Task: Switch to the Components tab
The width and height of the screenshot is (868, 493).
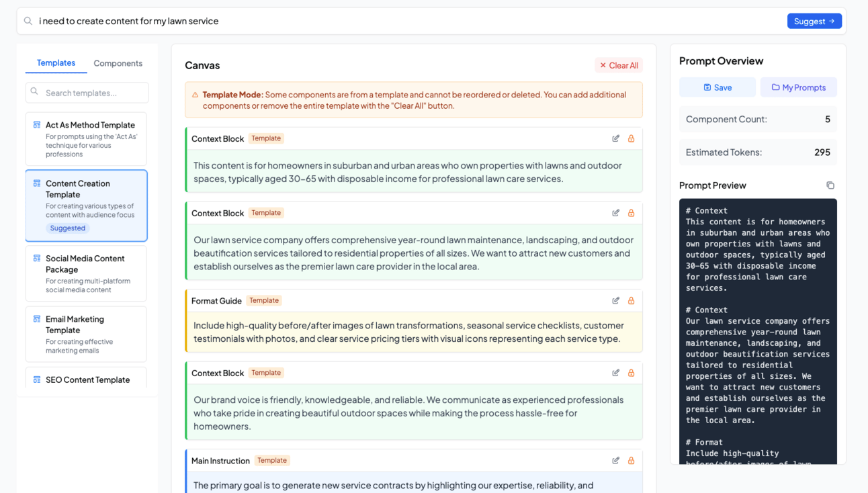Action: pos(118,63)
